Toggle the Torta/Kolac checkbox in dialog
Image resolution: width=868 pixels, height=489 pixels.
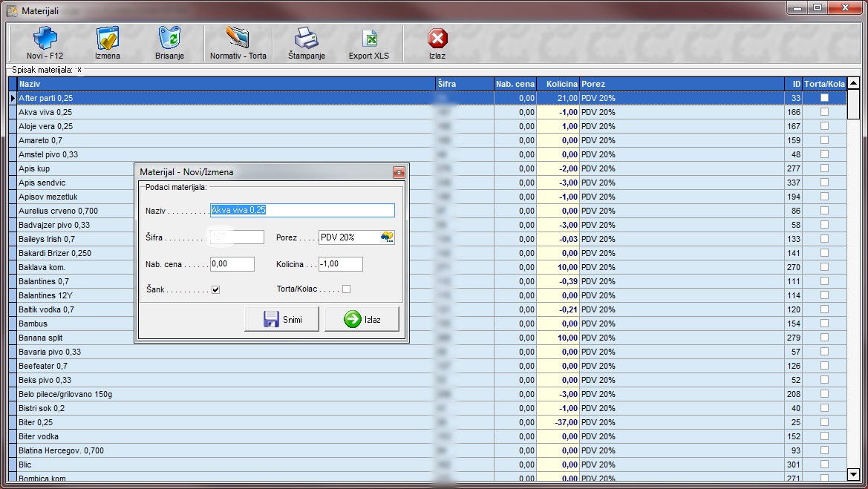tap(347, 289)
